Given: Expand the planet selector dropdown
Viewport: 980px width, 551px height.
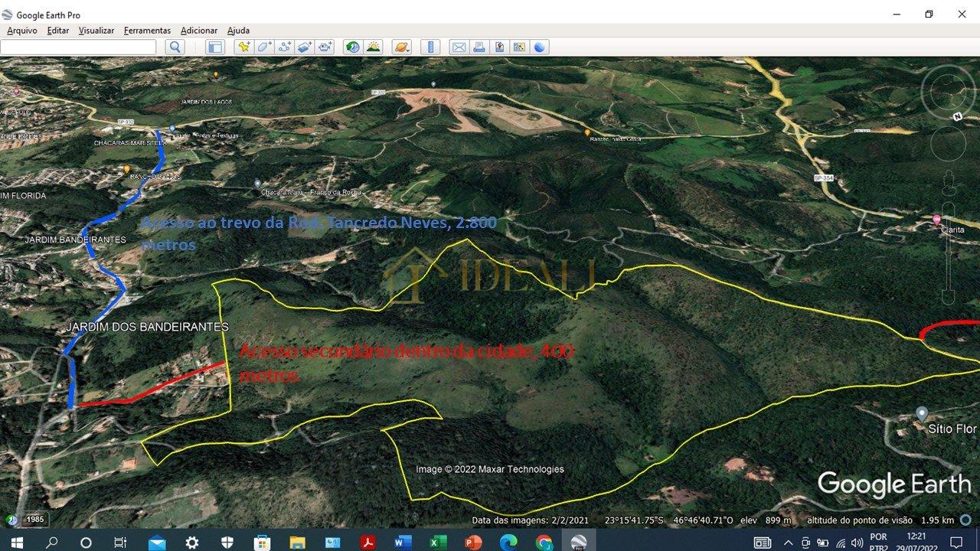Looking at the screenshot, I should tap(401, 47).
